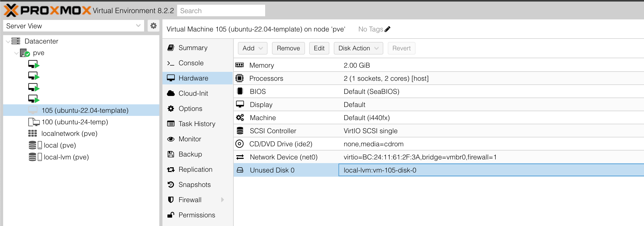This screenshot has height=226, width=644.
Task: Click the Unused Disk 0 drive icon
Action: pos(240,170)
